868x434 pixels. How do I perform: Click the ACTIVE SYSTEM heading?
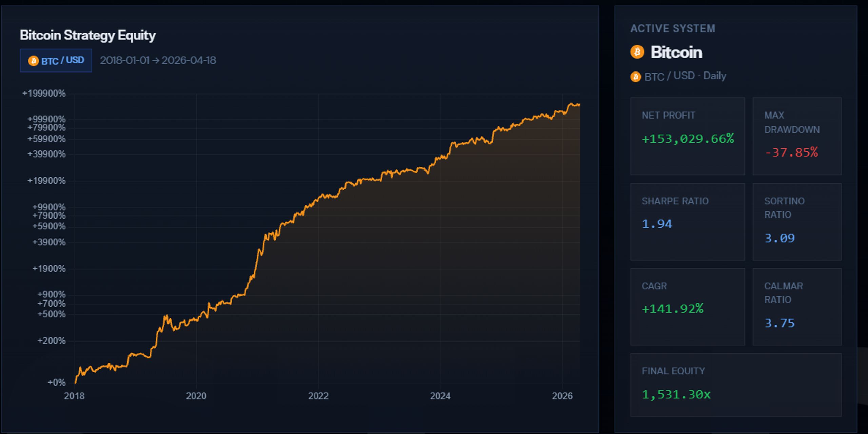pyautogui.click(x=673, y=28)
